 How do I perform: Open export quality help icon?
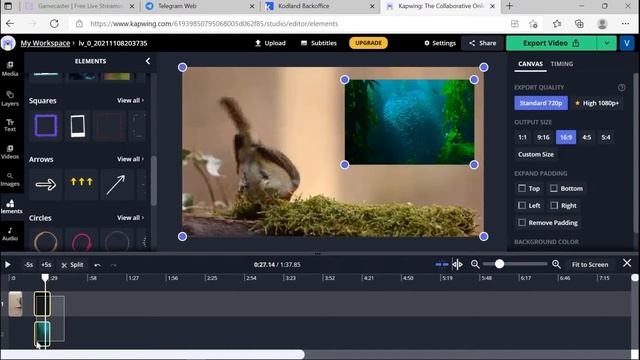click(x=621, y=87)
